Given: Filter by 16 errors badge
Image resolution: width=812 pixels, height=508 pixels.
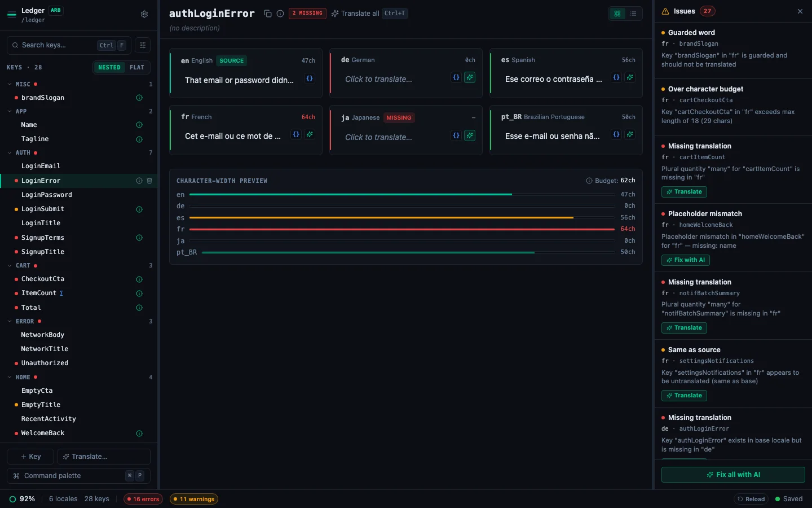Looking at the screenshot, I should pyautogui.click(x=143, y=499).
